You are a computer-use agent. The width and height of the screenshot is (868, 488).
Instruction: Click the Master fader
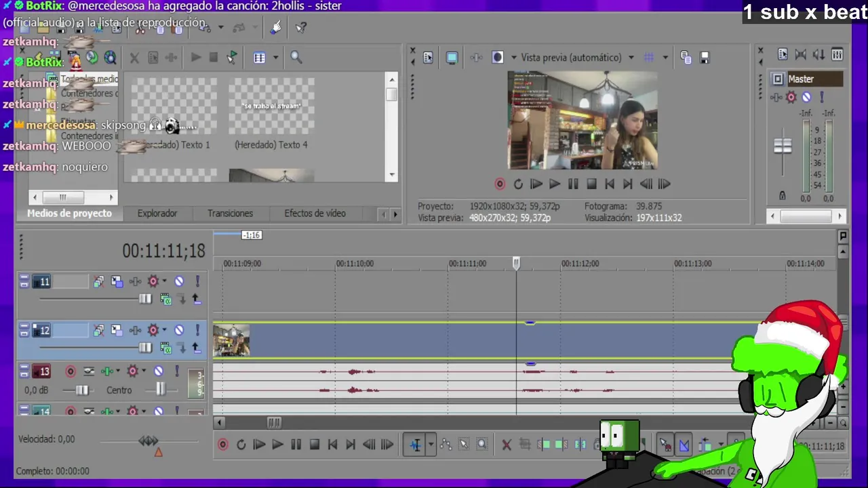pos(783,146)
